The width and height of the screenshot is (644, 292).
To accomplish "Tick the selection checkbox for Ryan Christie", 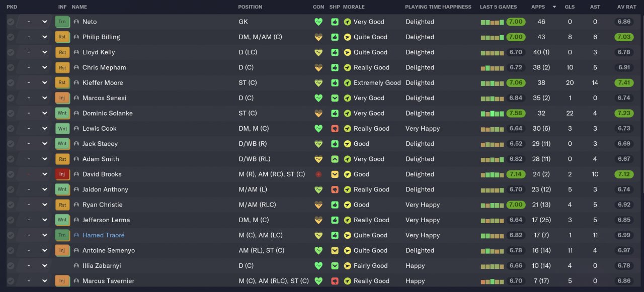I will (x=11, y=205).
